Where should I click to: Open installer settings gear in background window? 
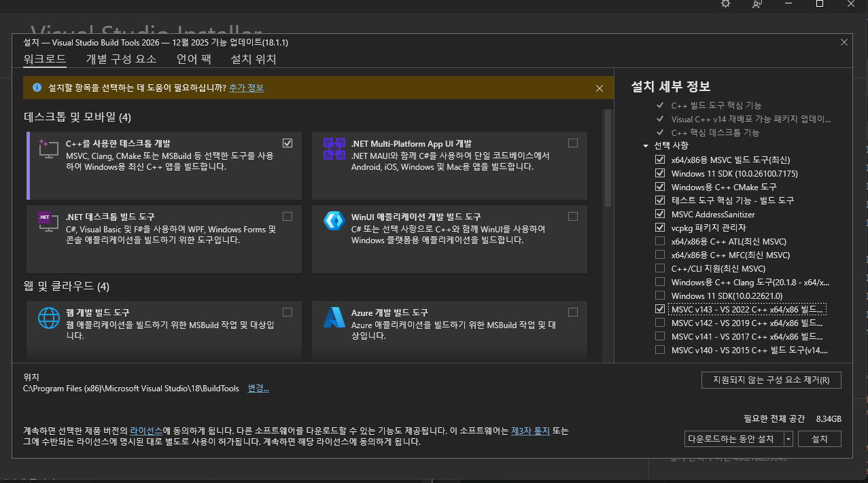coord(725,3)
